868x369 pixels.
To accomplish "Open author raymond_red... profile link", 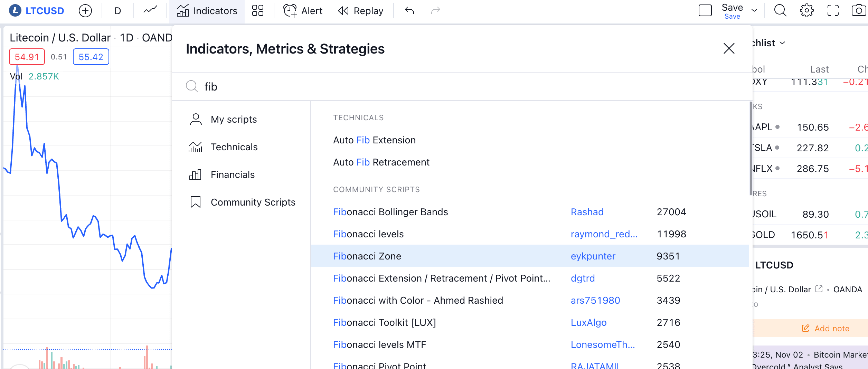I will pyautogui.click(x=604, y=234).
